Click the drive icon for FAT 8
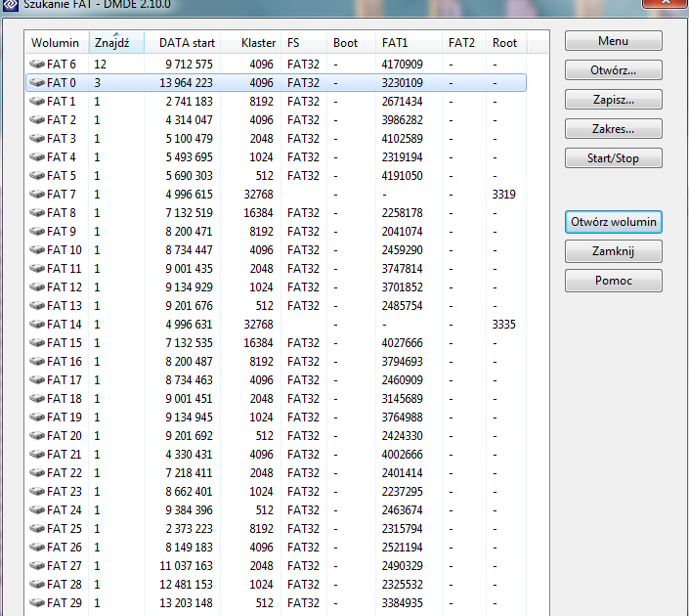The image size is (689, 616). click(x=37, y=213)
